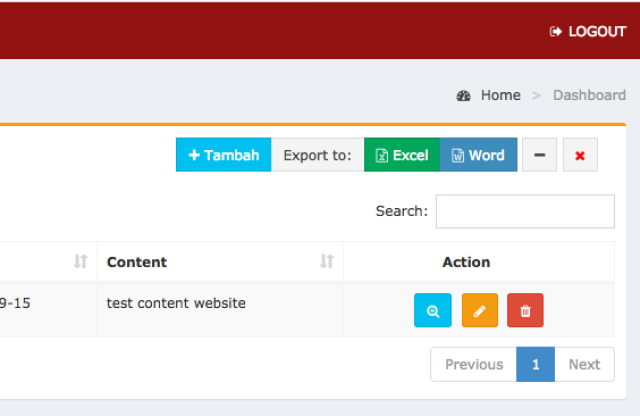Edit the row using the pencil icon
The image size is (640, 416).
480,310
